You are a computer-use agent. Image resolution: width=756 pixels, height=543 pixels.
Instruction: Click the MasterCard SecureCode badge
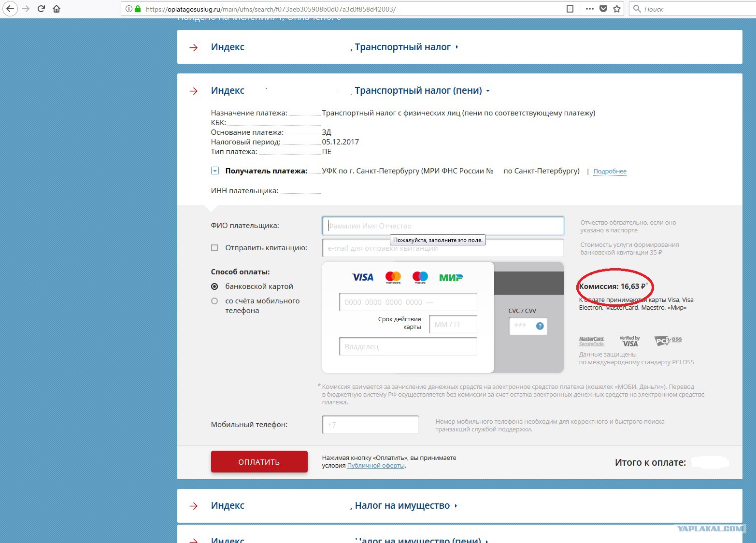pyautogui.click(x=592, y=342)
